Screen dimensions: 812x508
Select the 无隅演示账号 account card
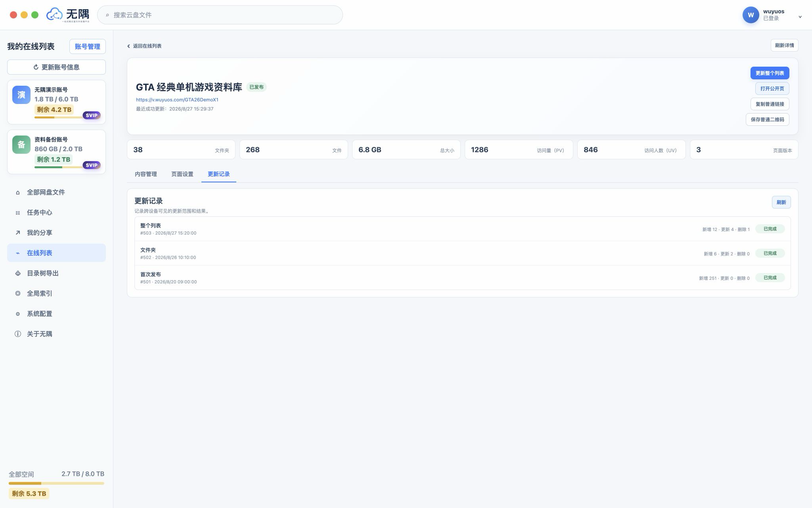(56, 102)
